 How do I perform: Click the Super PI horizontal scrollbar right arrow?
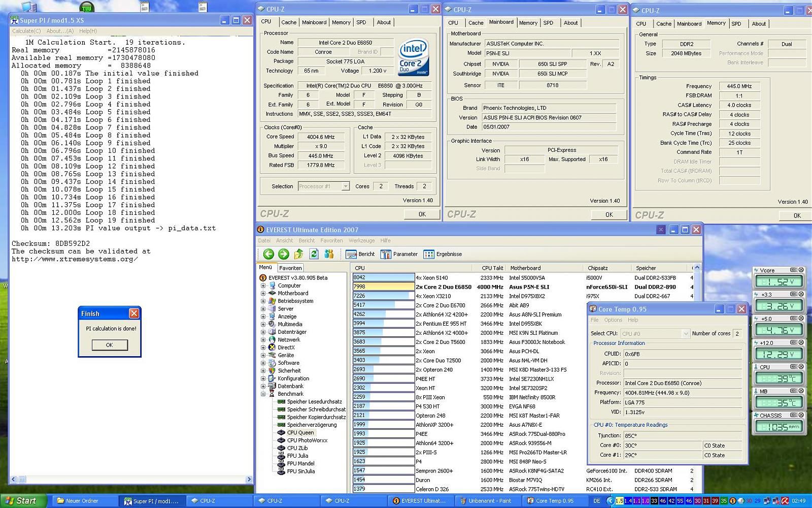[x=249, y=479]
